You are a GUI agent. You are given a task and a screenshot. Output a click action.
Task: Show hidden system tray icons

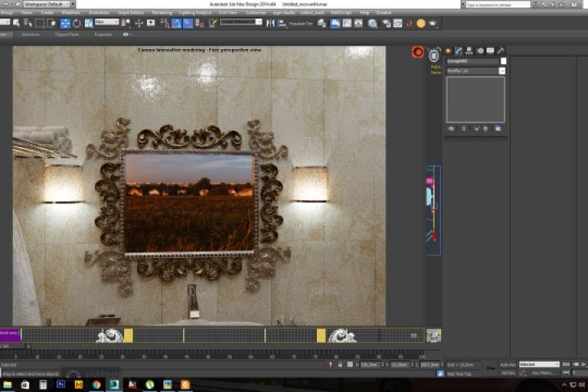564,385
